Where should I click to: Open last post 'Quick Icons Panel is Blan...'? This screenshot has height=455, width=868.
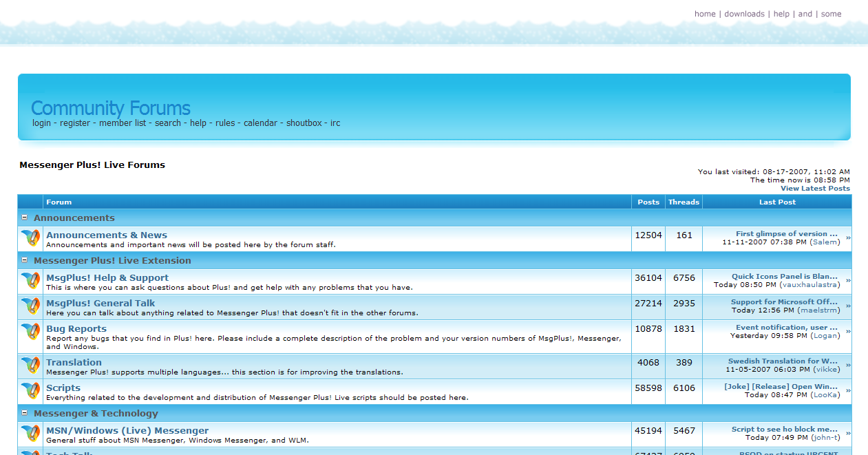tap(785, 277)
